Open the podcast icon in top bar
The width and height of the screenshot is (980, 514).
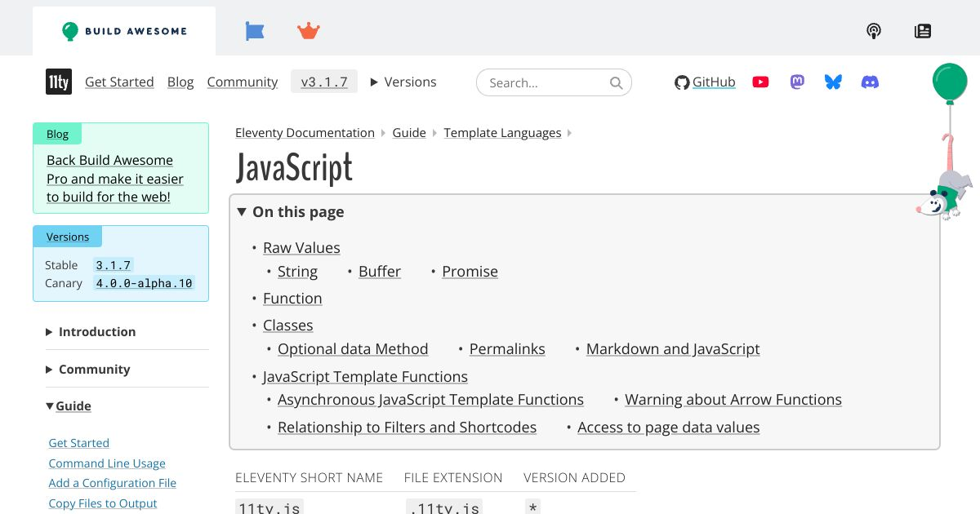[874, 31]
